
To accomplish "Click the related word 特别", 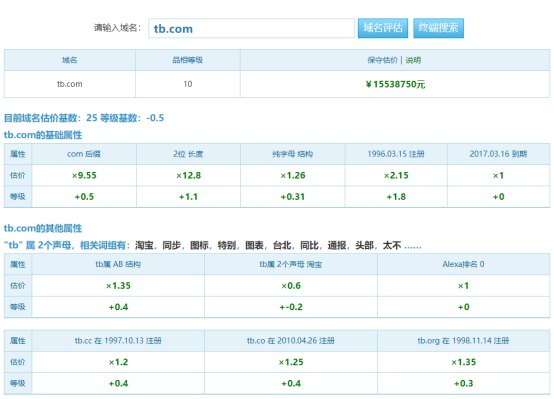I will 227,245.
